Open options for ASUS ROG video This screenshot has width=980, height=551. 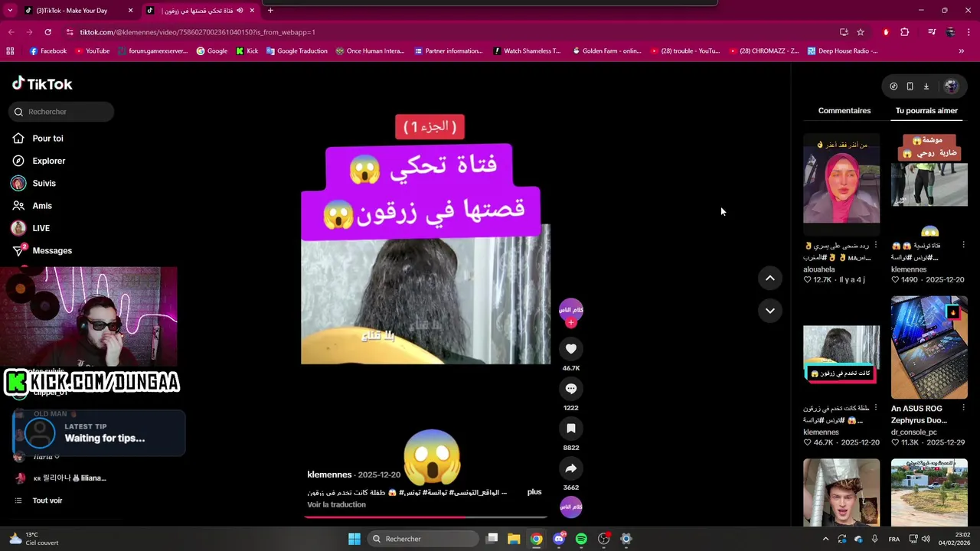[963, 408]
